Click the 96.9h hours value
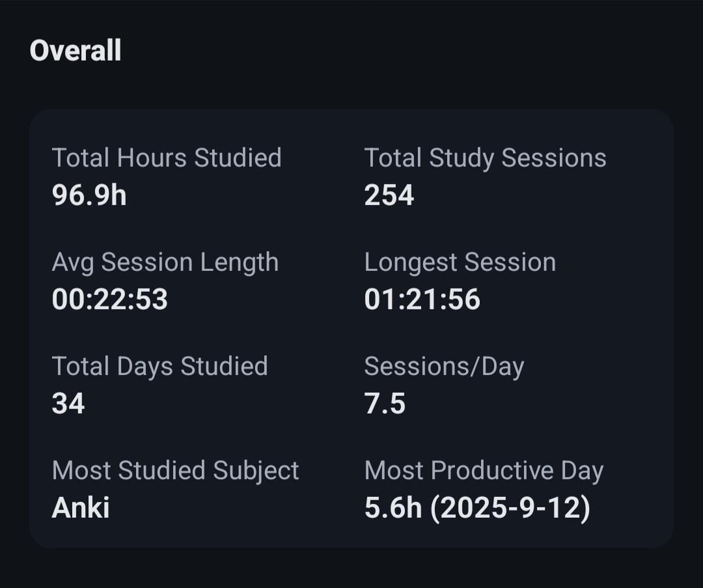 89,195
